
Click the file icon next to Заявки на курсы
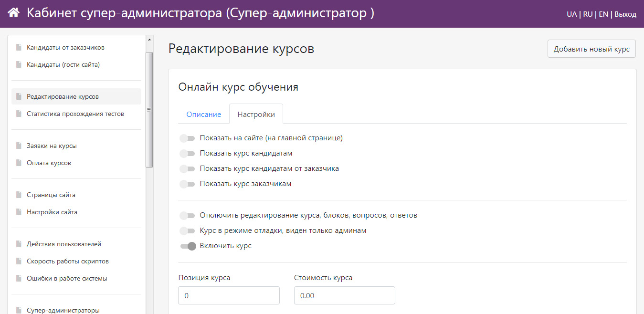click(x=19, y=146)
